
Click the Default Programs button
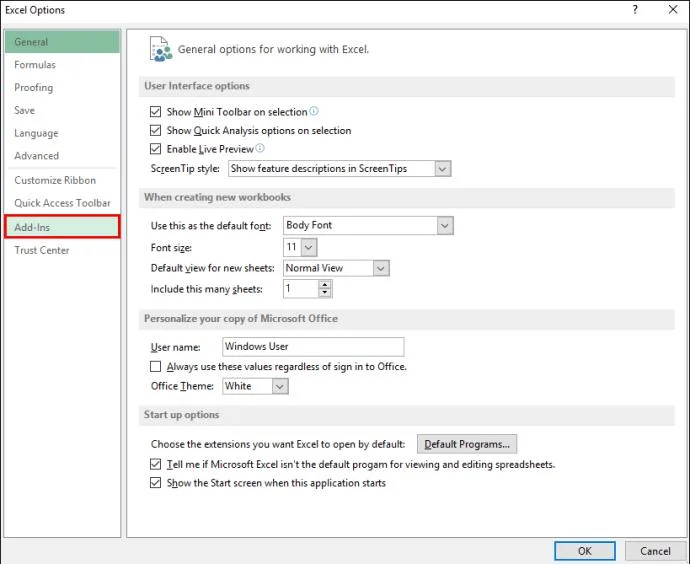click(467, 444)
